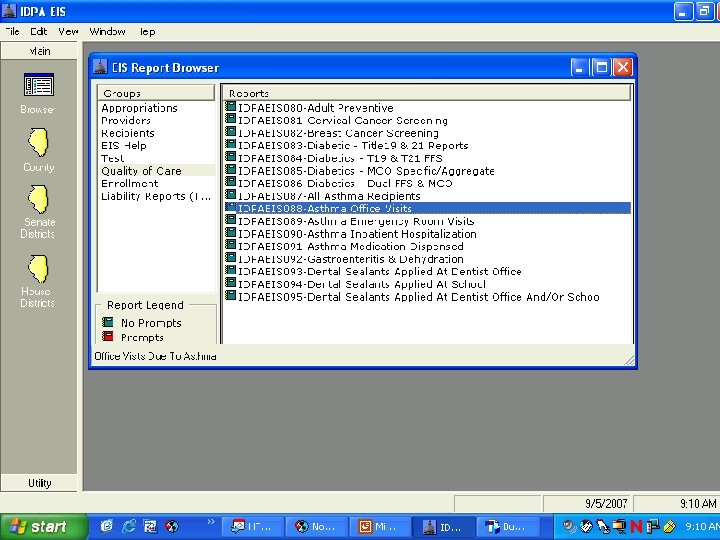This screenshot has height=540, width=720.
Task: Click the icon beside IDPAEIS091 Asthma Medication Dispensed
Action: 231,245
